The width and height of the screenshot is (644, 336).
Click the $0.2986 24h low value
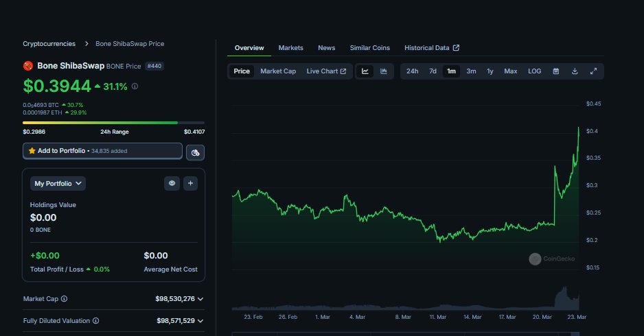[34, 132]
